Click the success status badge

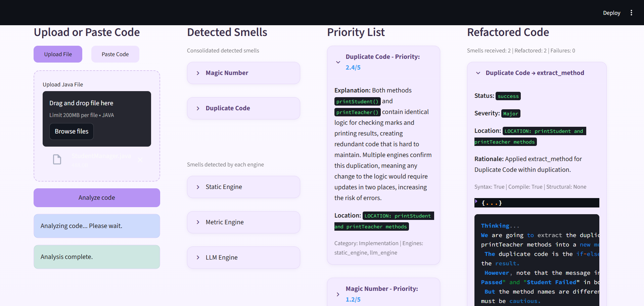coord(508,96)
